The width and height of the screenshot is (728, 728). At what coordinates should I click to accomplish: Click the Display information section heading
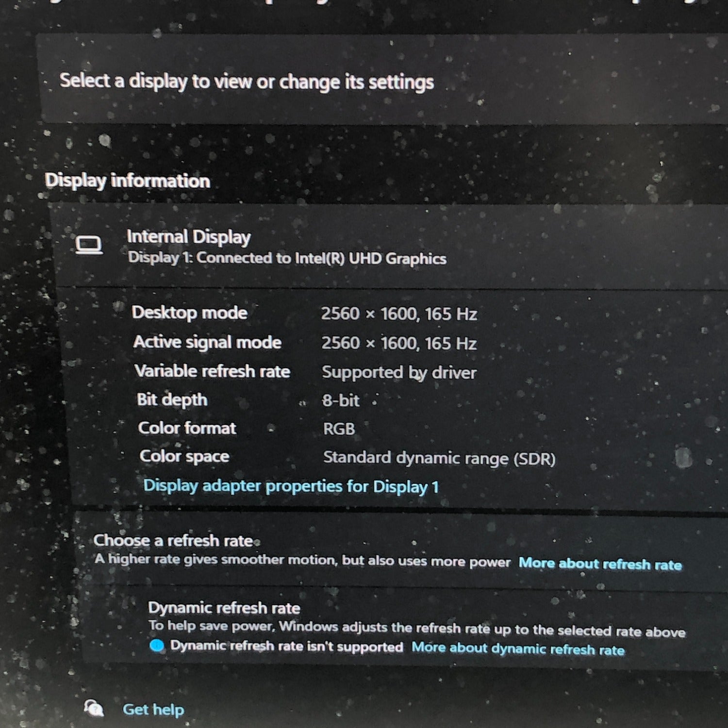click(128, 181)
